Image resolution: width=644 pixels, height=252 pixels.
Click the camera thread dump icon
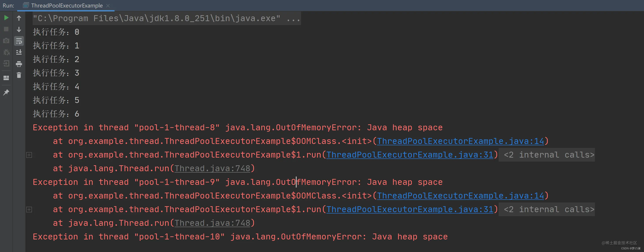click(6, 41)
